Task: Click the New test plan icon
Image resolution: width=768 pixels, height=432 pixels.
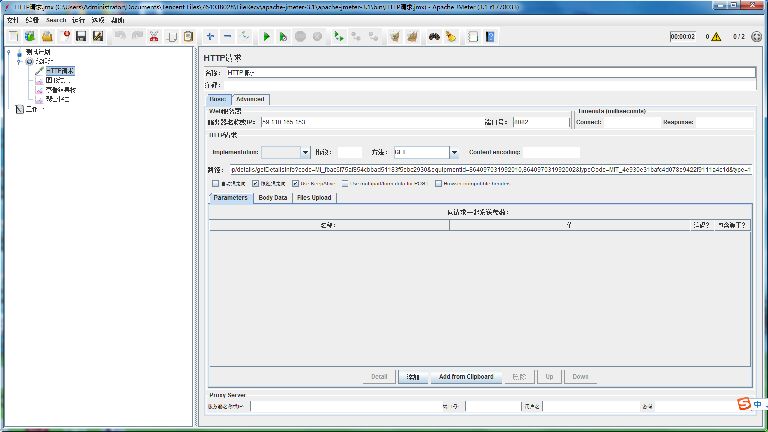Action: click(x=14, y=37)
